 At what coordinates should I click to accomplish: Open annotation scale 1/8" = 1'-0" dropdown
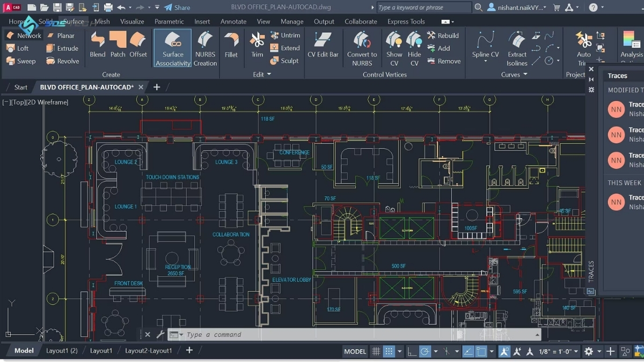(x=559, y=351)
